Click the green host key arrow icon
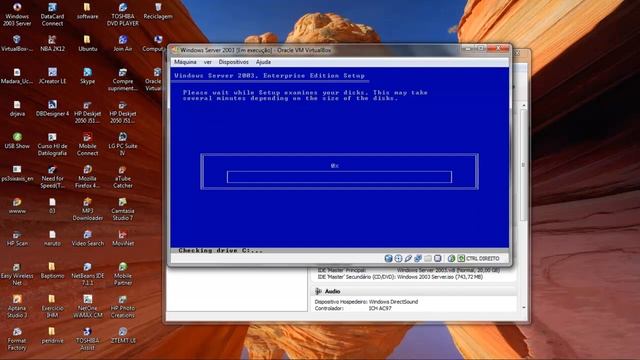 [x=461, y=258]
